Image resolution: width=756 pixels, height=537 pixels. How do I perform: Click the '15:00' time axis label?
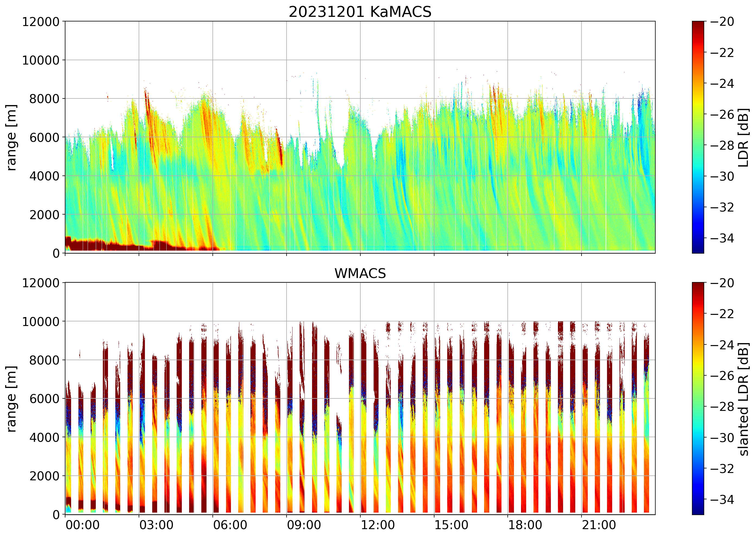[451, 525]
